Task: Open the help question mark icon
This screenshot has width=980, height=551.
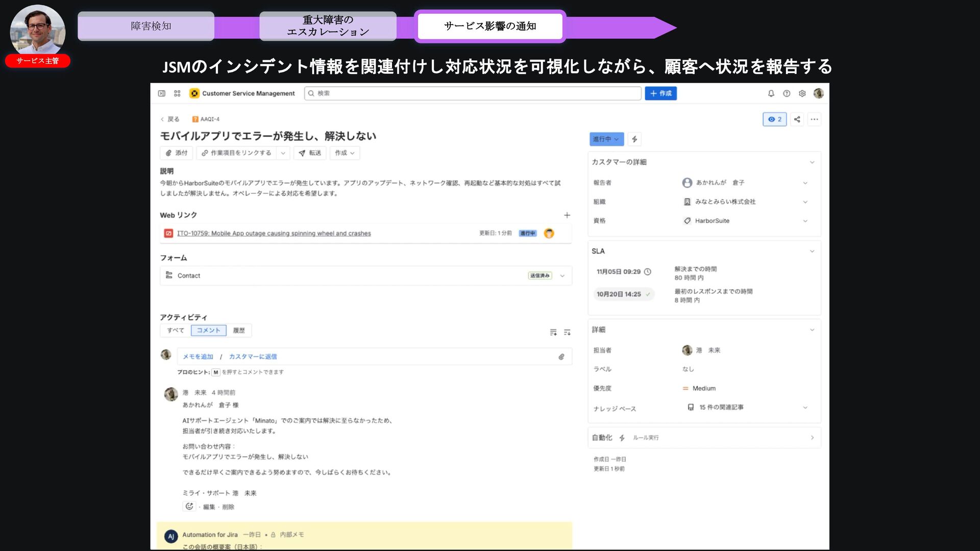Action: click(787, 93)
